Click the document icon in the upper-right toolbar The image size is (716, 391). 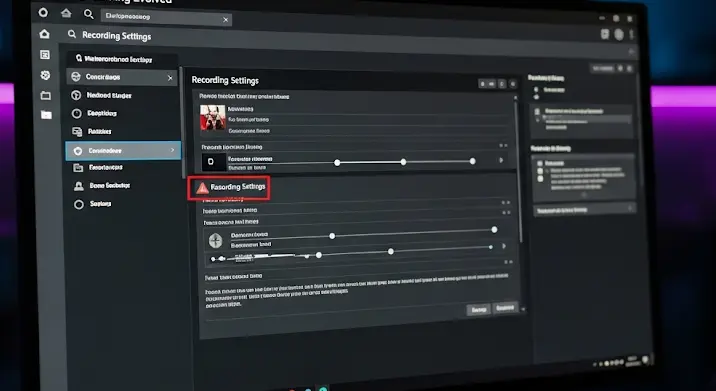605,34
